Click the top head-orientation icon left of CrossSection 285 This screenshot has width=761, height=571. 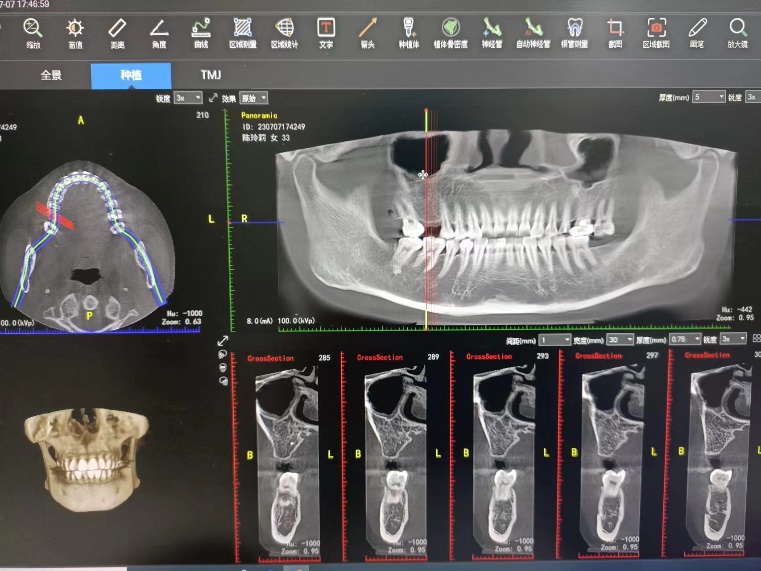coord(223,355)
